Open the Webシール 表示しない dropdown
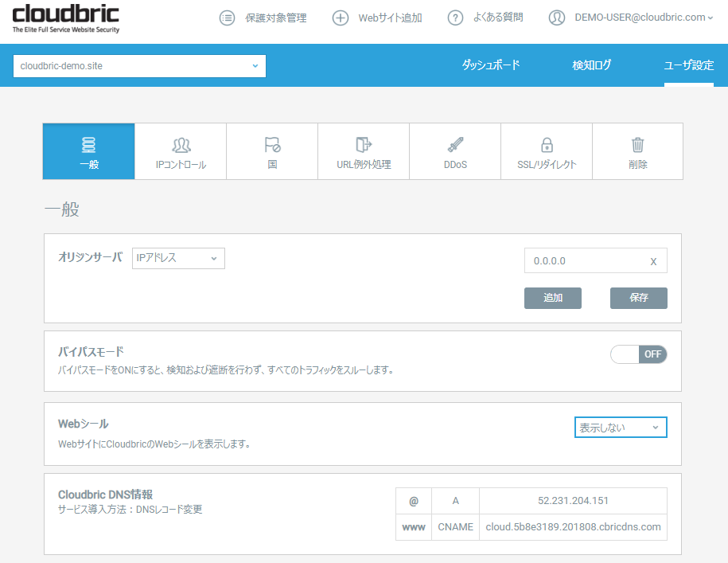 (x=621, y=428)
